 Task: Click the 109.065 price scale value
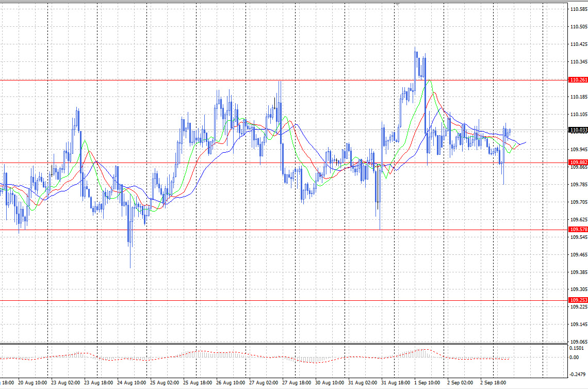click(579, 342)
